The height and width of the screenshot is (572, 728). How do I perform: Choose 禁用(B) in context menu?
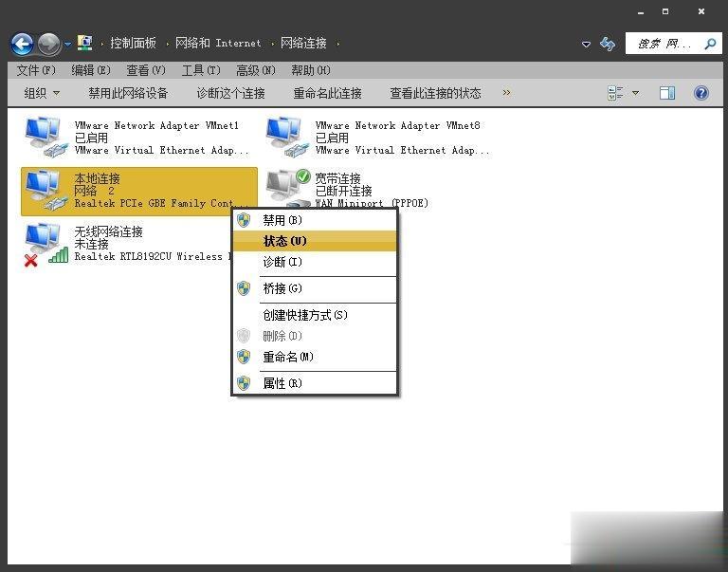tap(315, 220)
